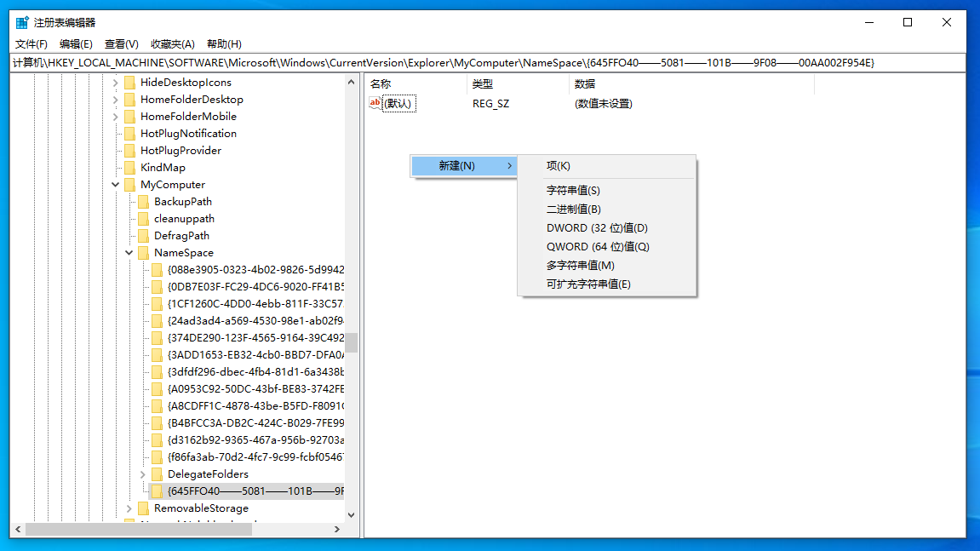
Task: Click the cleanuppath folder icon
Action: tap(143, 218)
